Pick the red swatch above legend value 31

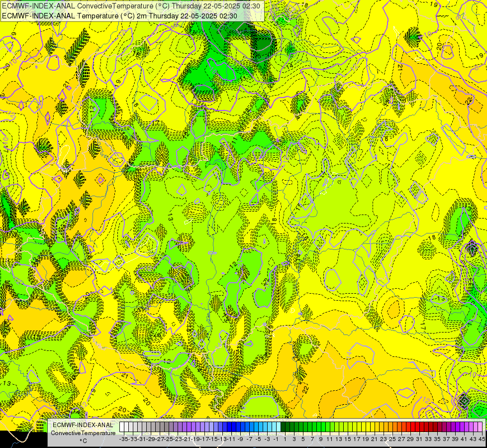tap(417, 427)
